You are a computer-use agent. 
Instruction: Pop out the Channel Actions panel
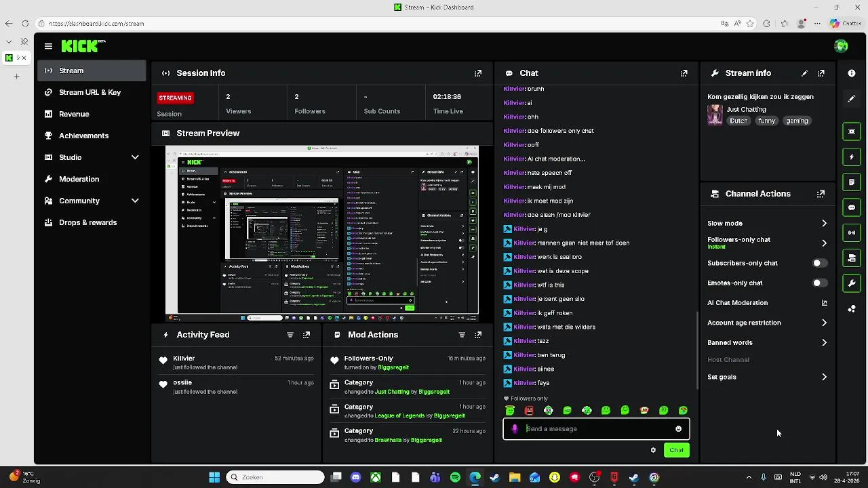[x=821, y=194]
